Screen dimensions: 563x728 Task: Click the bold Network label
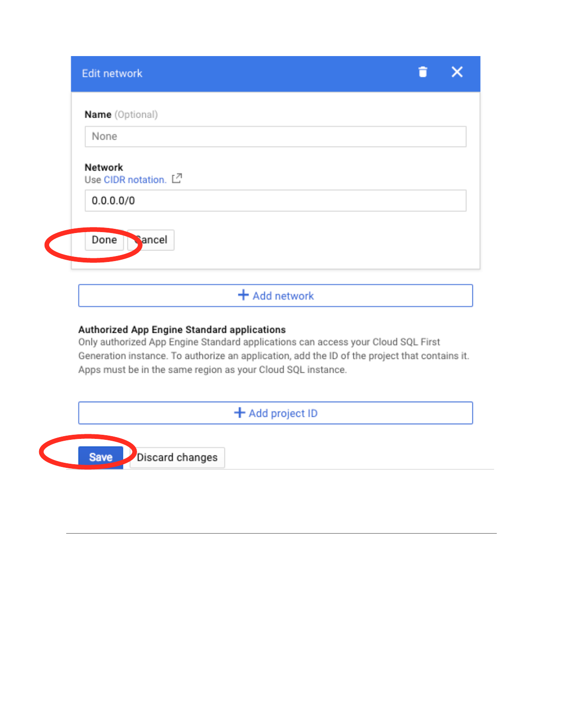pyautogui.click(x=104, y=167)
